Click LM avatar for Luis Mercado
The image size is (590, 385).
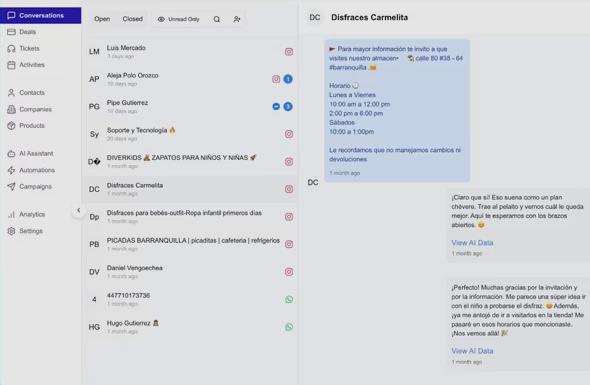pos(94,52)
